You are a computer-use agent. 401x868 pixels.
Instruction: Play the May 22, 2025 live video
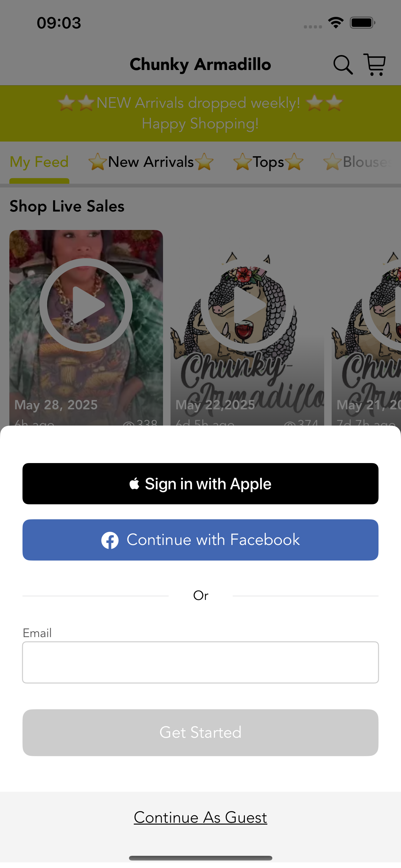247,305
